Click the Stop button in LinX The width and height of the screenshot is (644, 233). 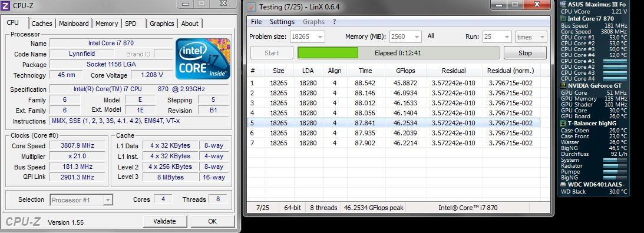point(525,53)
